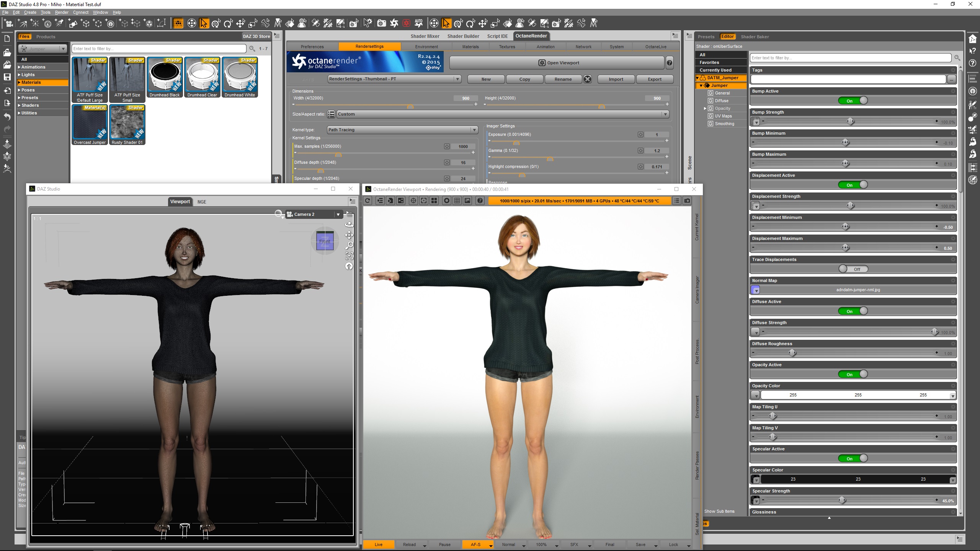This screenshot has height=551, width=980.
Task: Click the grid overlay icon in Octane viewport
Action: click(x=457, y=201)
